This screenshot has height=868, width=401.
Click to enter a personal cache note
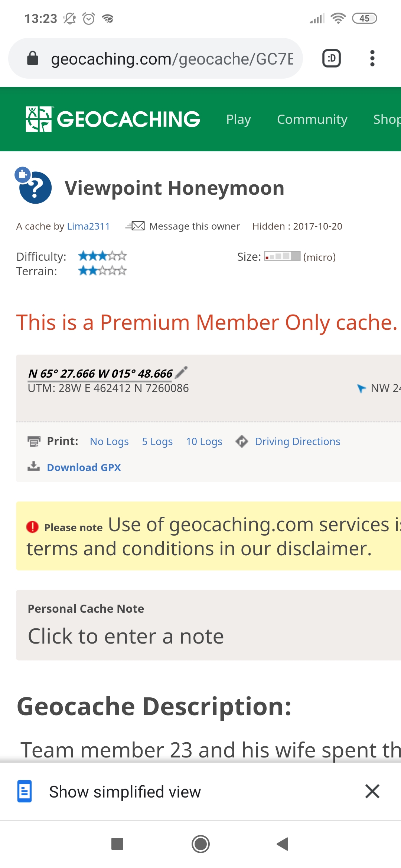click(126, 637)
